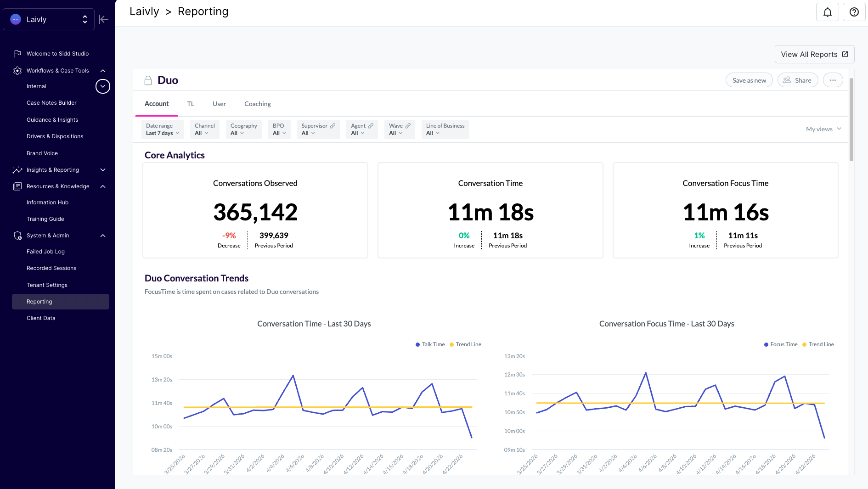868x489 pixels.
Task: Click the report vertical scrollbar
Action: tap(851, 119)
